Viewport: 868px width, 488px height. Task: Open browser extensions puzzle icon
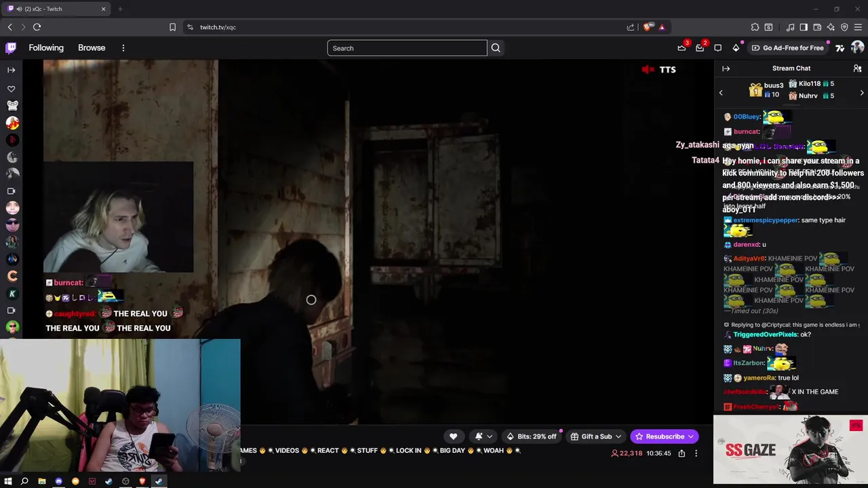click(755, 27)
